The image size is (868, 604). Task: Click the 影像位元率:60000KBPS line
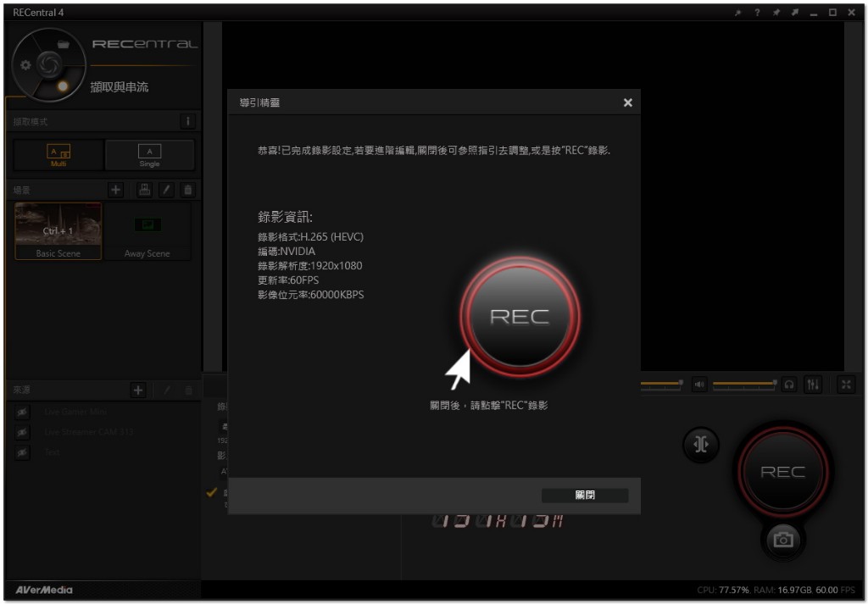pos(311,294)
